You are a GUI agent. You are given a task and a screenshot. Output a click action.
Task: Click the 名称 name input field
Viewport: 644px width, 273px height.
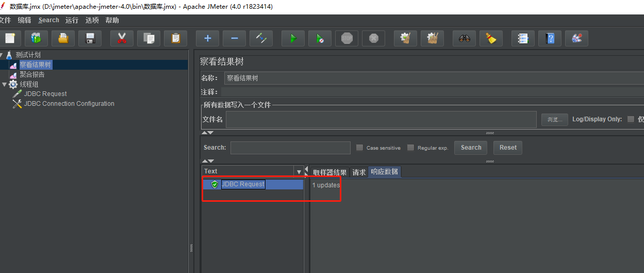coord(434,78)
